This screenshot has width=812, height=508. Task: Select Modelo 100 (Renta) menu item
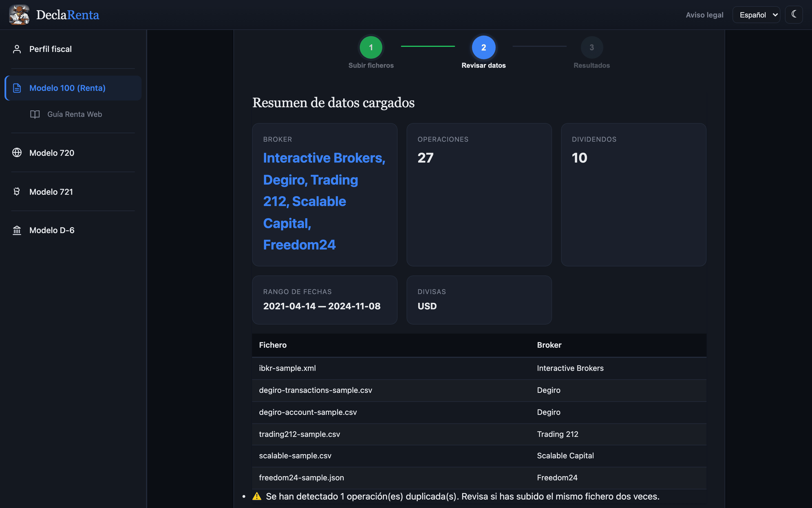tap(73, 88)
